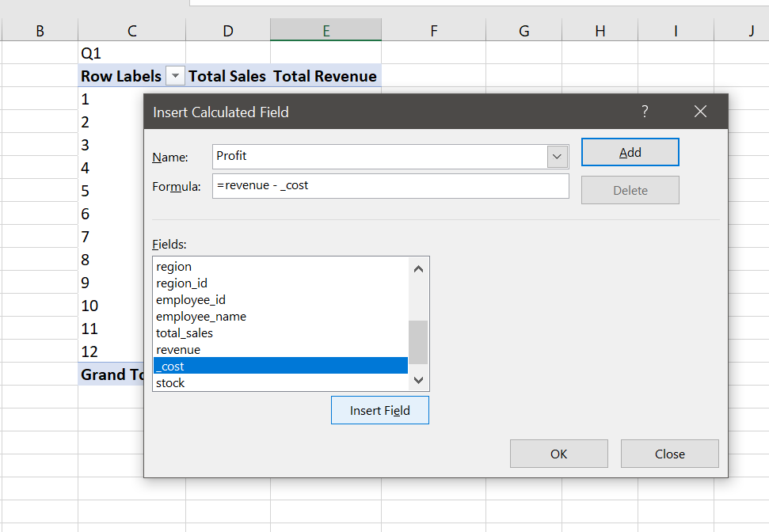Click inside the Formula input field
The width and height of the screenshot is (769, 532).
click(390, 186)
